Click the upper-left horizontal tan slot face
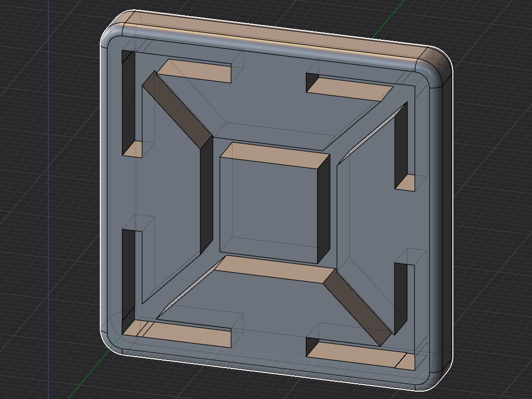The height and width of the screenshot is (399, 532). click(194, 71)
